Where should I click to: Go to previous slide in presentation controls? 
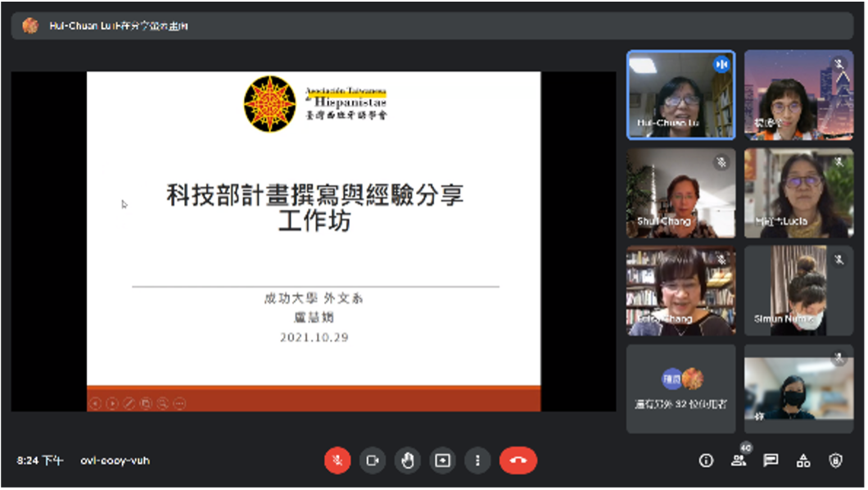[x=95, y=404]
